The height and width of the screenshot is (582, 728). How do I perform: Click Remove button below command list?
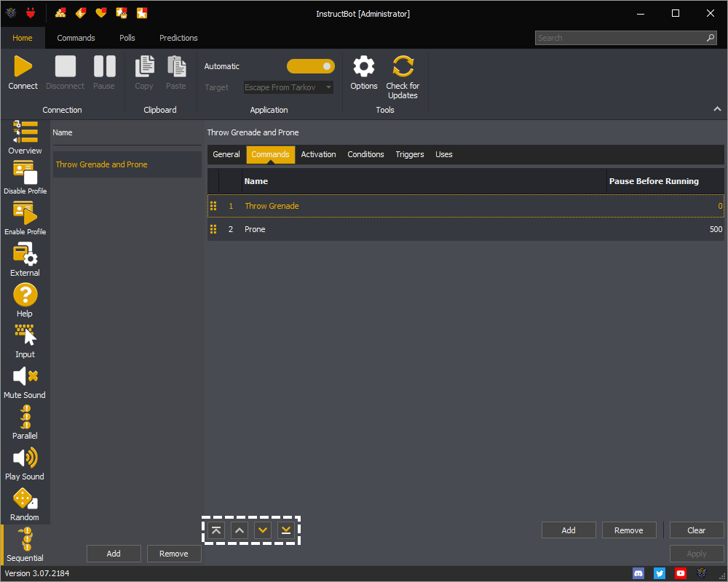click(174, 554)
